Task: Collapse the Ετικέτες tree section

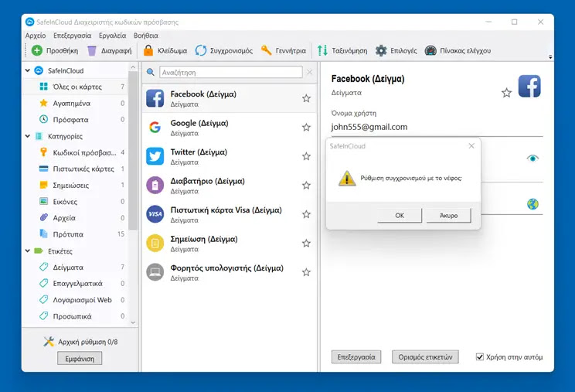Action: point(28,251)
